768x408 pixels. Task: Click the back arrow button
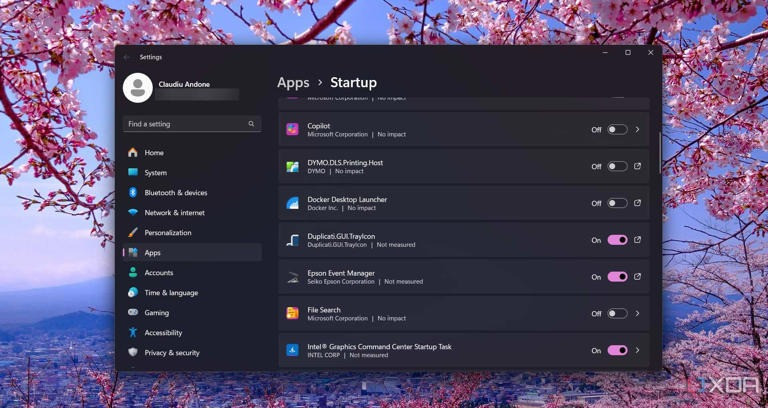tap(127, 57)
